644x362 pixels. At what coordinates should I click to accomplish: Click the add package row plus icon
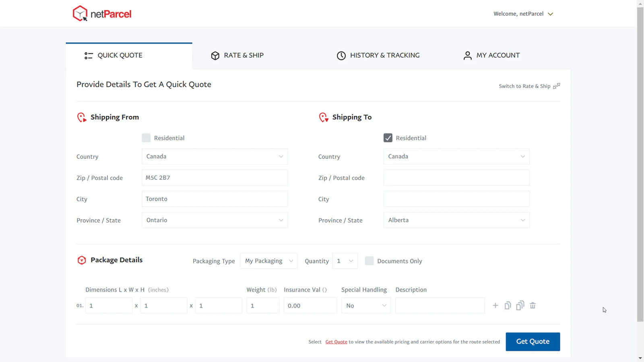(495, 305)
